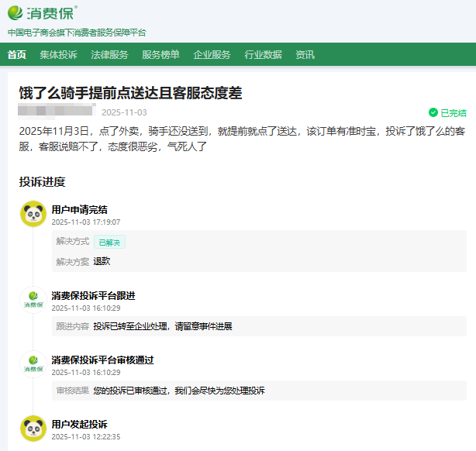Go to 法律服务 in navigation bar
Image resolution: width=476 pixels, height=451 pixels.
pyautogui.click(x=109, y=54)
